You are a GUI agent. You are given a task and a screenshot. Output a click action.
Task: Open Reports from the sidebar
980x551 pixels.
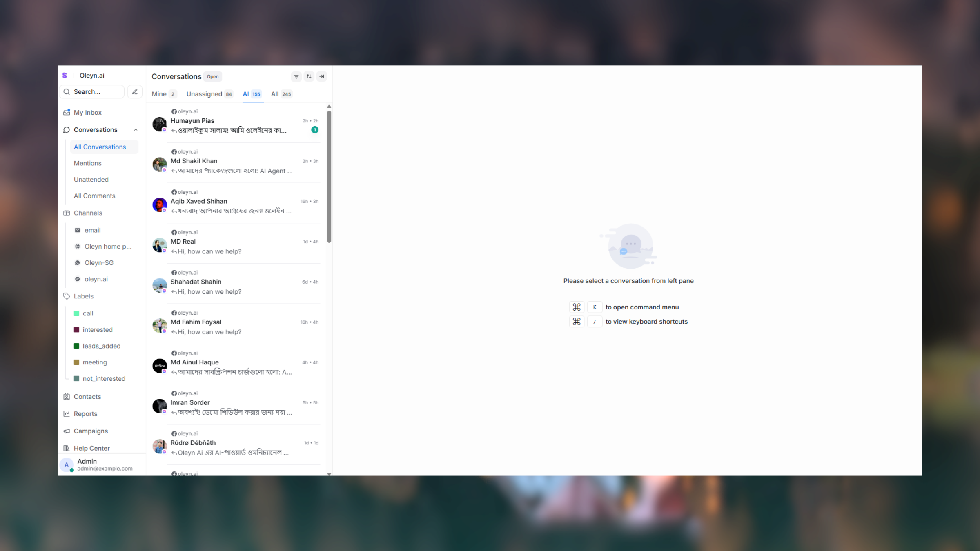coord(85,413)
